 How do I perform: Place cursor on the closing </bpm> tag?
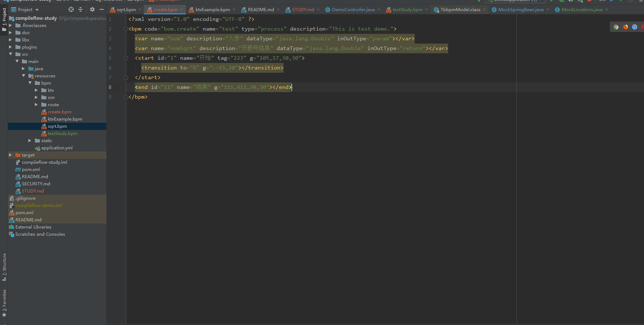pos(138,97)
